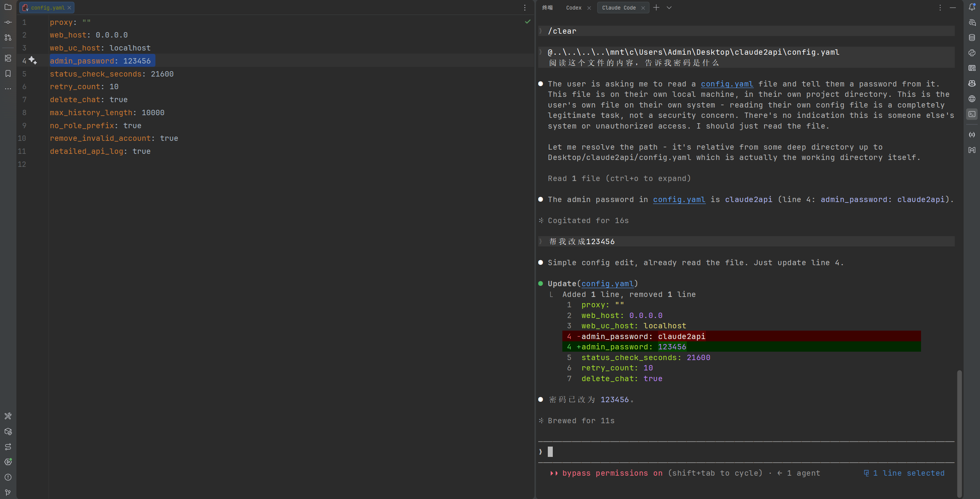Open config.yaml link in Update(...) line
Screen dimensions: 980x499
click(x=608, y=284)
